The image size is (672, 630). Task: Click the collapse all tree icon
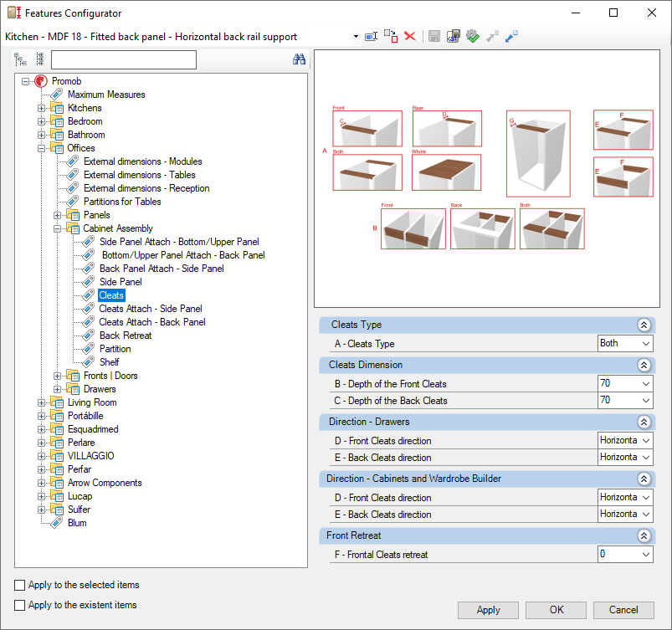point(40,59)
